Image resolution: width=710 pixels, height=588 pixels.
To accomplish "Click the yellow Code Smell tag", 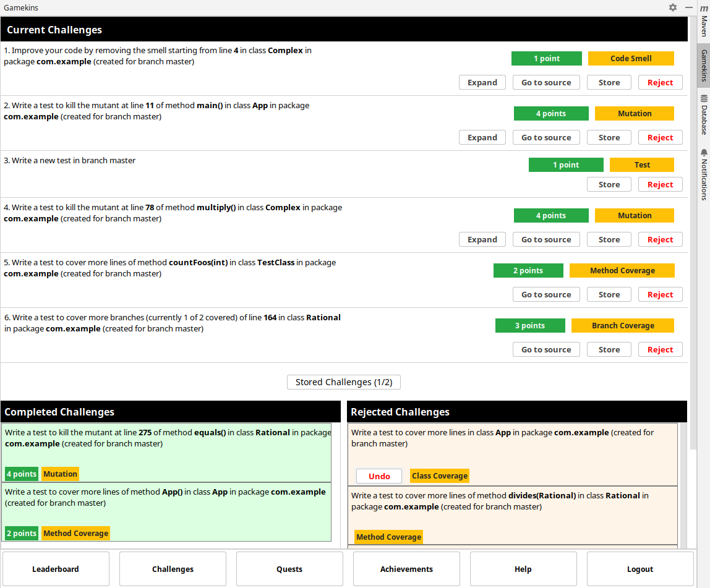I will click(x=631, y=59).
